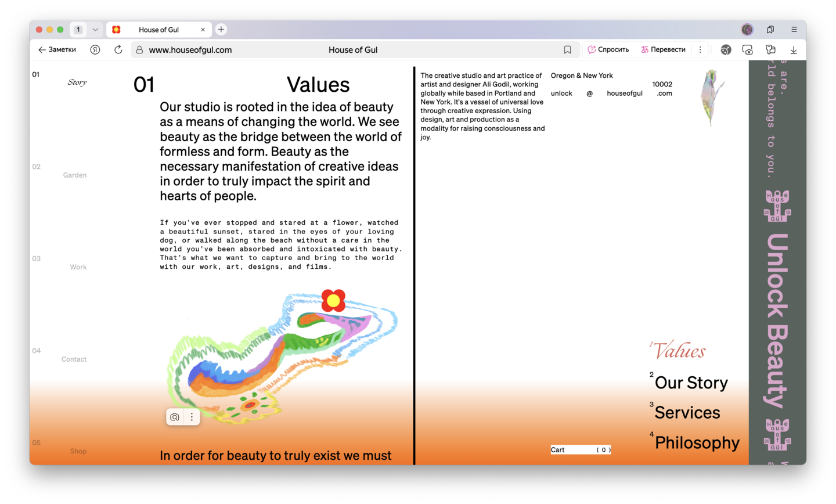This screenshot has width=836, height=504.
Task: Click the upper House of Gül logo on gray sidebar
Action: click(x=777, y=206)
